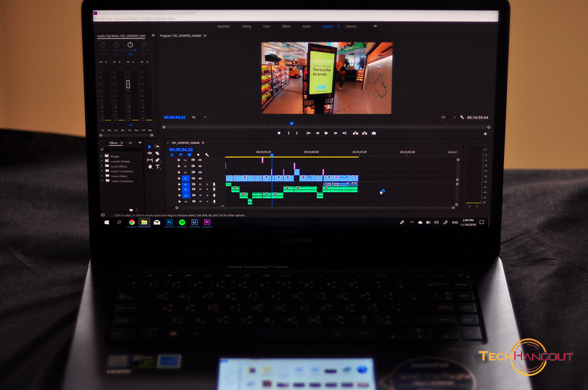Open File Explorer from the taskbar
This screenshot has height=390, width=588.
(144, 222)
